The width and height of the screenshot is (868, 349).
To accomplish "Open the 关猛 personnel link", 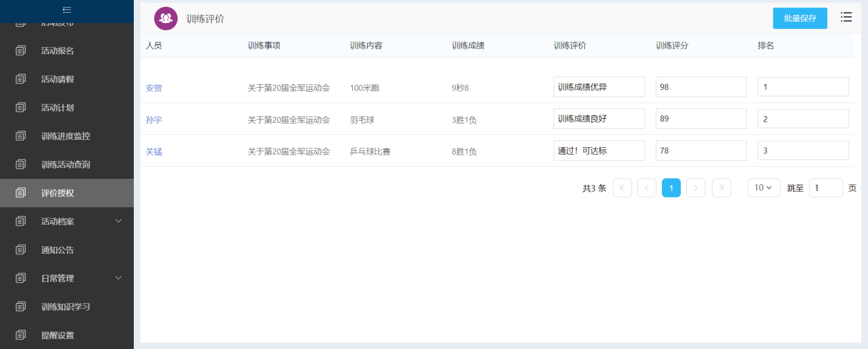I will (x=154, y=151).
